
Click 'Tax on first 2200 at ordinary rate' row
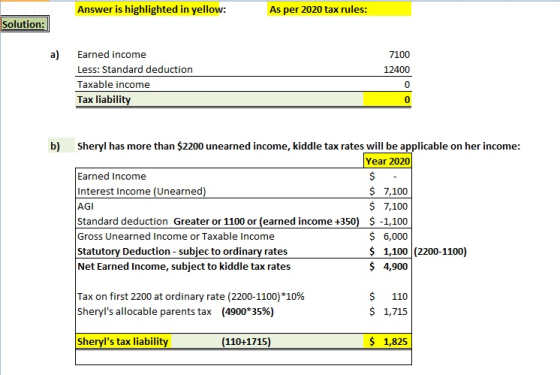[191, 296]
